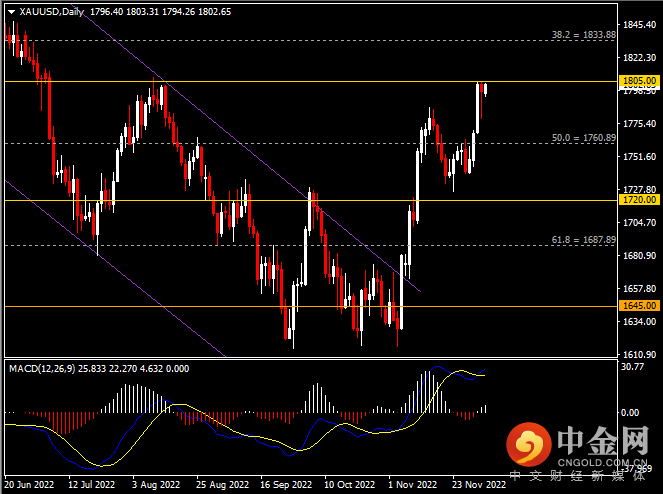Screen dimensions: 663x494
Task: Click the 3 Aug 2022 date marker
Action: coord(156,484)
